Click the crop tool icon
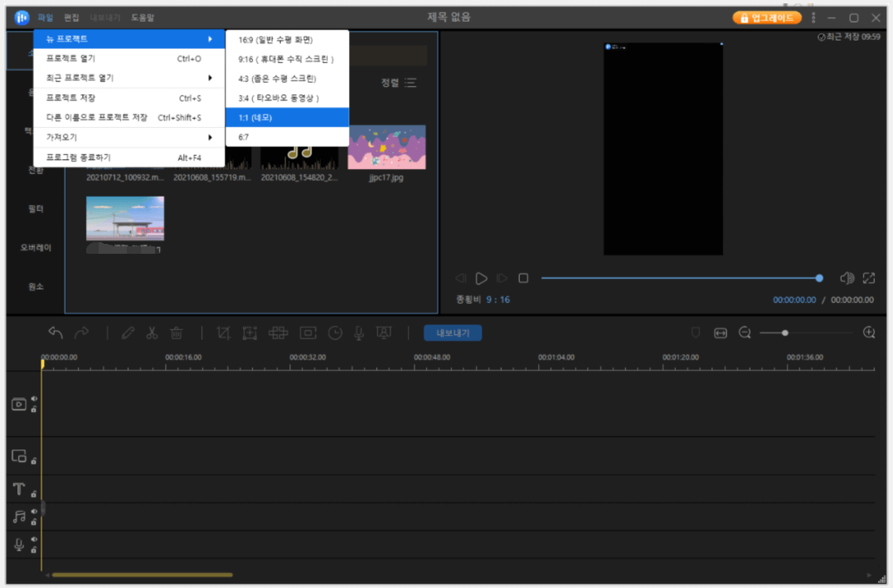Screen dimensions: 893x588 pos(223,333)
